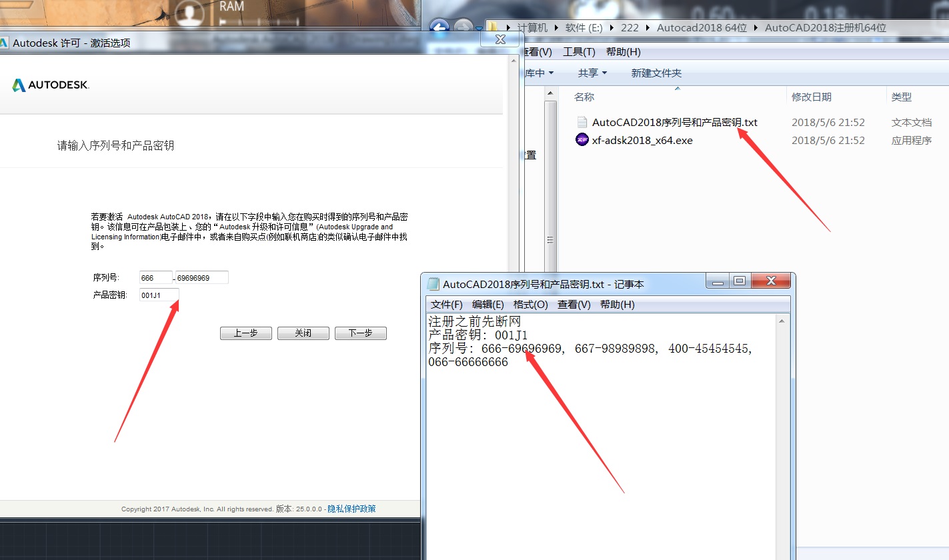Minimize the Notepad window
This screenshot has width=949, height=560.
tap(718, 281)
